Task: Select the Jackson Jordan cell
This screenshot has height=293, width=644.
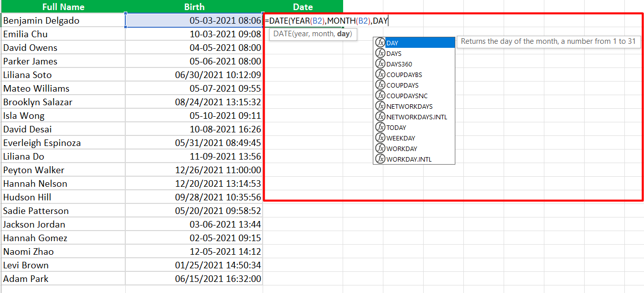Action: (x=63, y=225)
